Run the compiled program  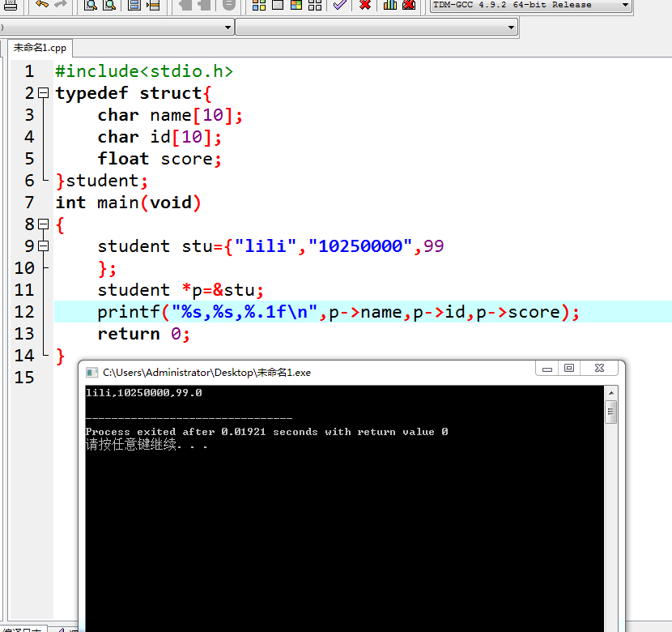278,5
